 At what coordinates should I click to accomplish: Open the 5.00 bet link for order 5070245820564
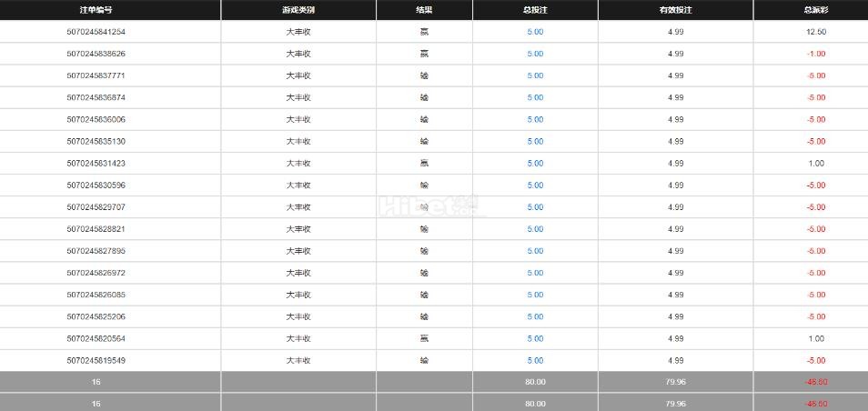[535, 338]
